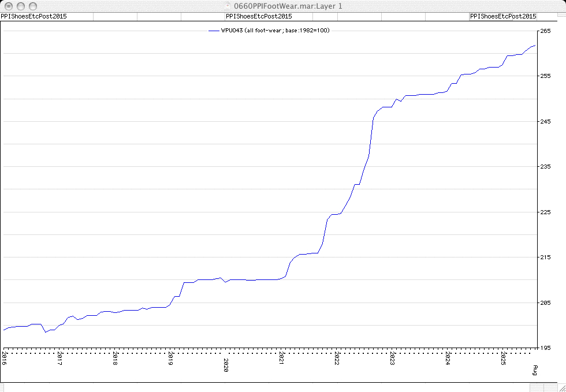Click the 2020 label on the time axis
The image size is (566, 392).
coord(226,365)
